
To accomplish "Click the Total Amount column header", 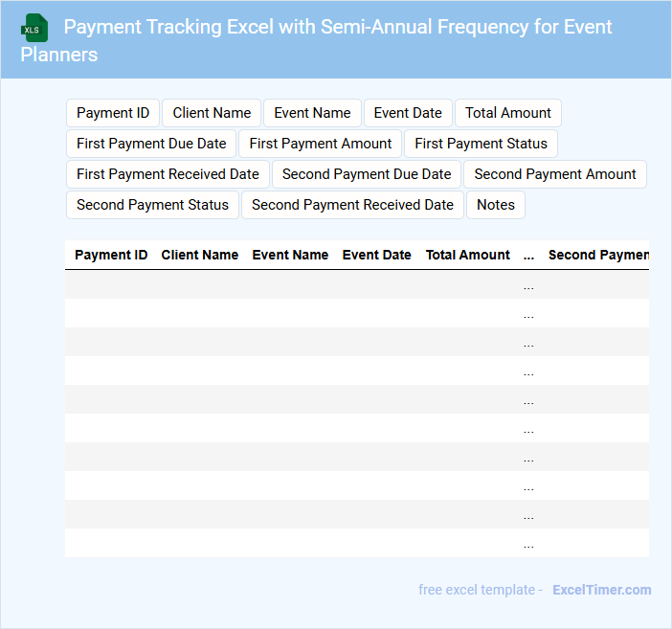I will coord(468,255).
